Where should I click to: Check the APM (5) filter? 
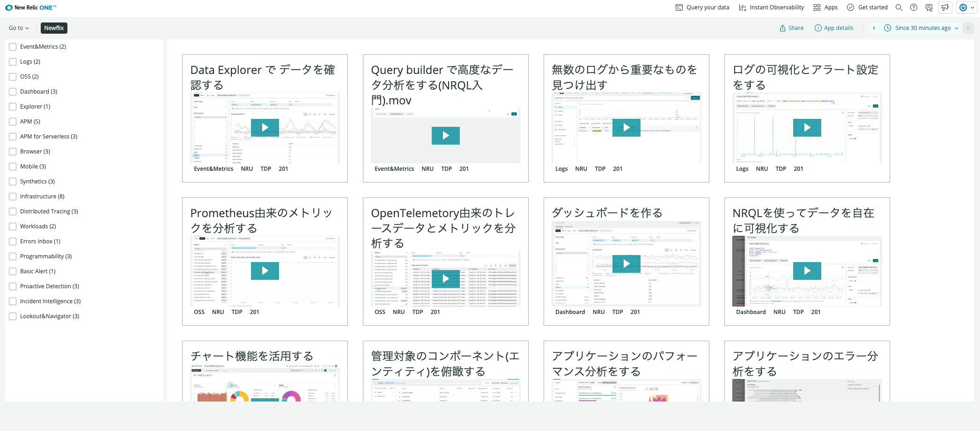pos(13,122)
